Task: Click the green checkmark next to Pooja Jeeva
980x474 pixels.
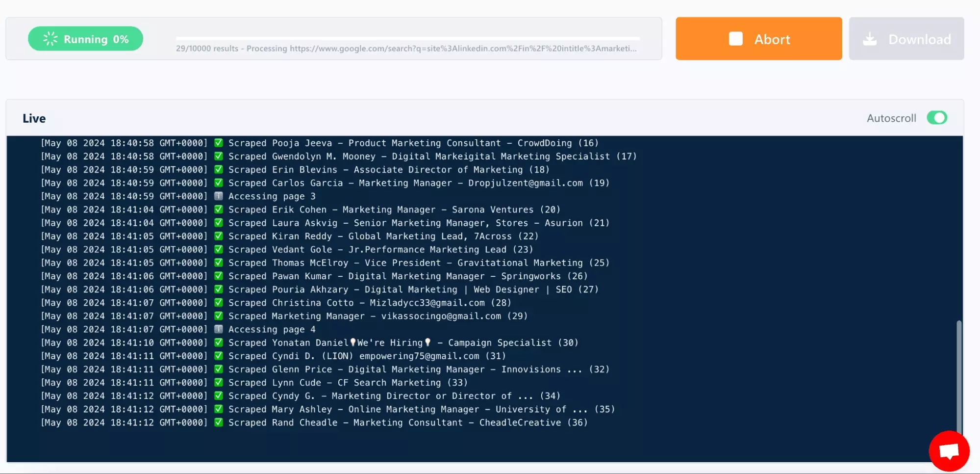Action: tap(218, 143)
